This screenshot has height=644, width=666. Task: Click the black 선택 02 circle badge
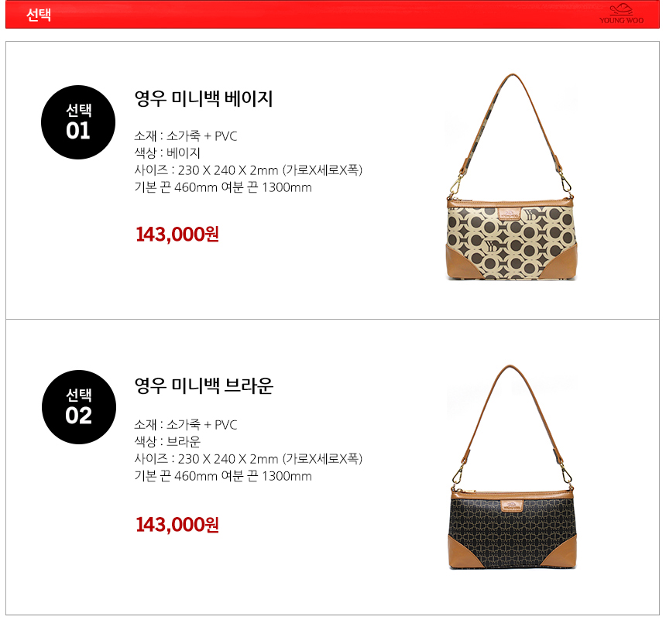point(79,407)
